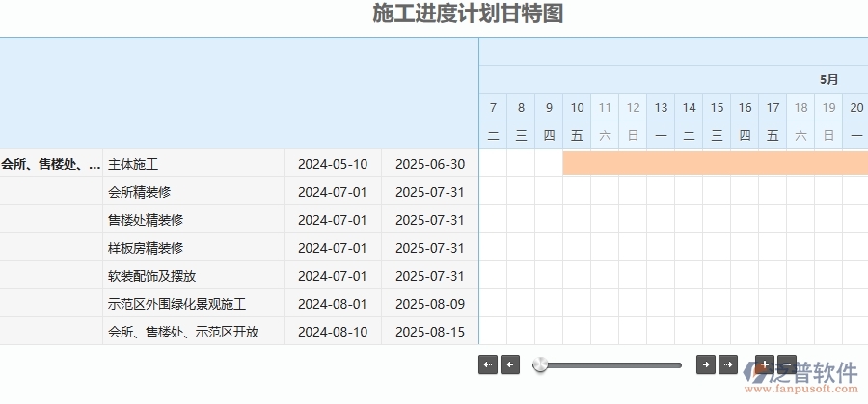
Task: Select the 示范区外围绿化景观施工 task row
Action: click(239, 304)
